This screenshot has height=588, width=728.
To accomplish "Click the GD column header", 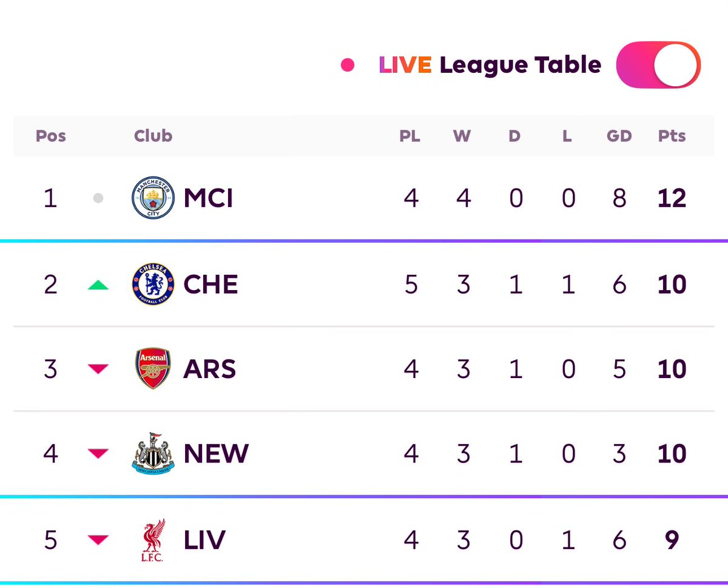I will pyautogui.click(x=619, y=135).
